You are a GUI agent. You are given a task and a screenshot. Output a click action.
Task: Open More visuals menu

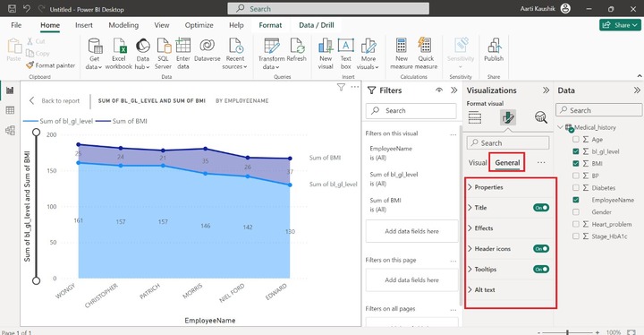coord(368,54)
